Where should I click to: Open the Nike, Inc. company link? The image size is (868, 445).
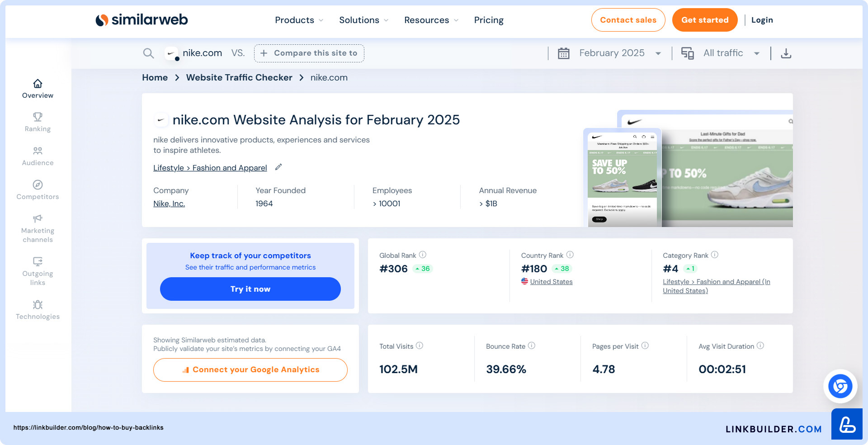coord(169,204)
